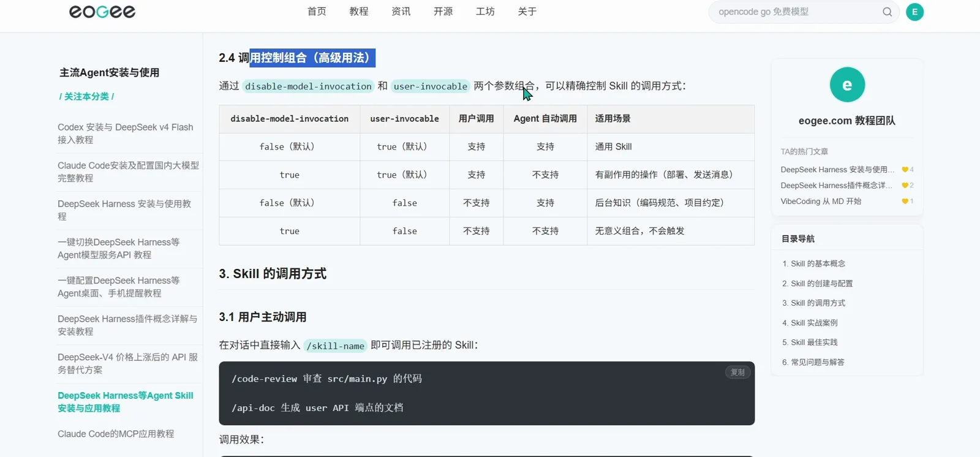The height and width of the screenshot is (457, 980).
Task: Open 一键配置DeepSeek Harness等 Agent桌面 article
Action: pos(119,287)
